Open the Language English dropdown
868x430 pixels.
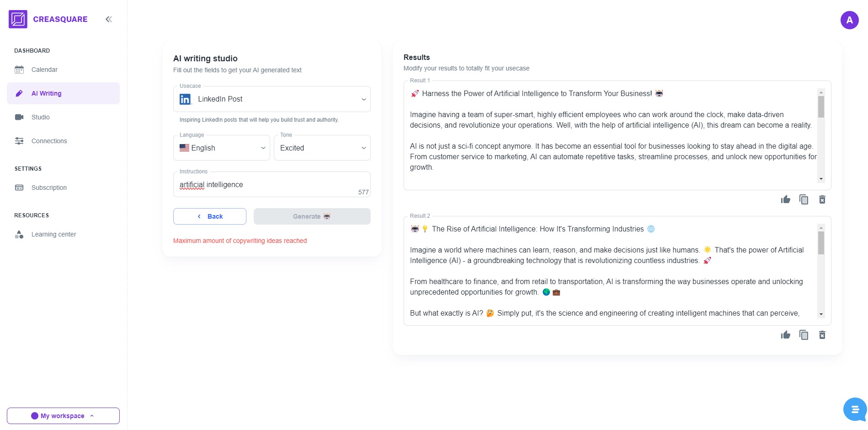222,148
